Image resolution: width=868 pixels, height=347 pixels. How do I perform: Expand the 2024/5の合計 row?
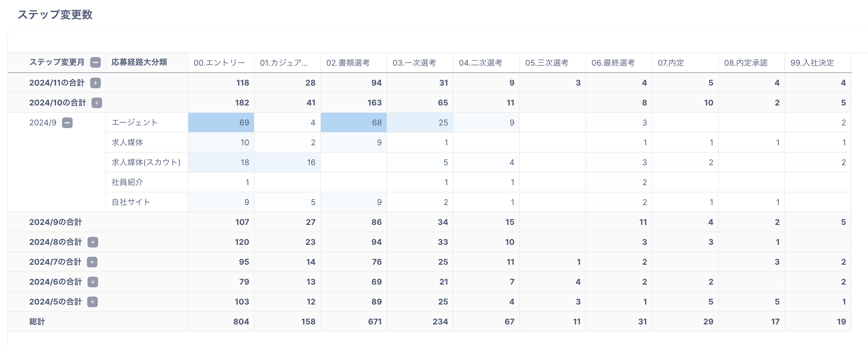[x=92, y=302]
